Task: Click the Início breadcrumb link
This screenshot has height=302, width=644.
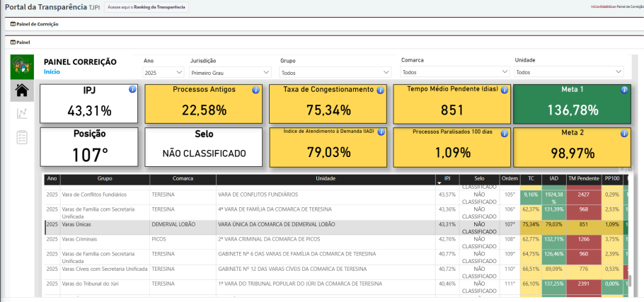Action: pos(594,7)
